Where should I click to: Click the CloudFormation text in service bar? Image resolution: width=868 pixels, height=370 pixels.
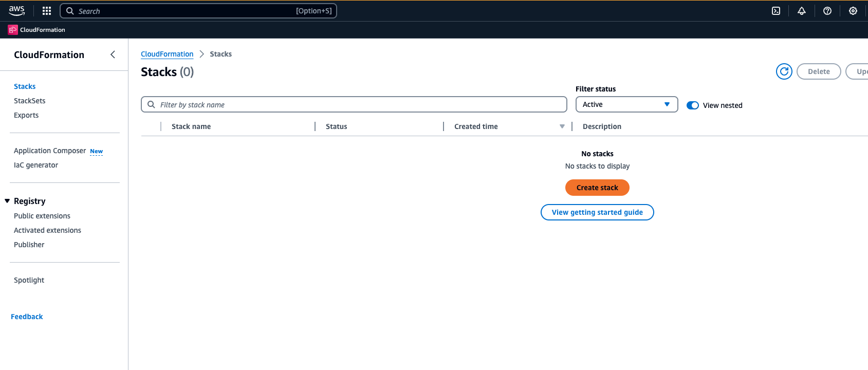click(x=43, y=30)
